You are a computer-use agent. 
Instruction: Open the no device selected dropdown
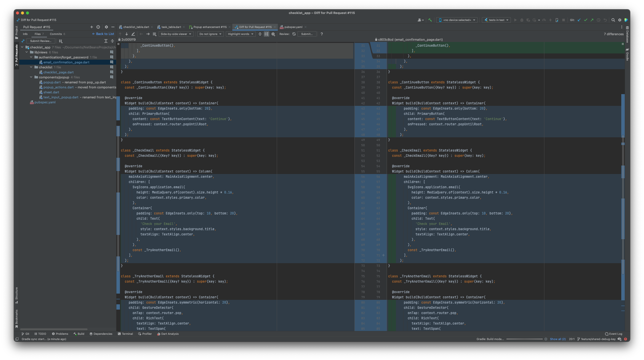(457, 20)
